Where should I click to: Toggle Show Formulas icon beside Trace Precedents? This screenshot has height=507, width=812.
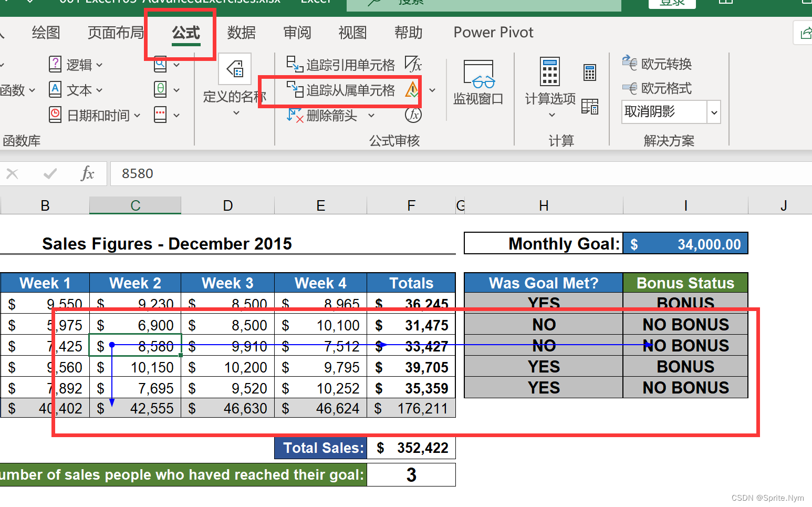(x=413, y=64)
